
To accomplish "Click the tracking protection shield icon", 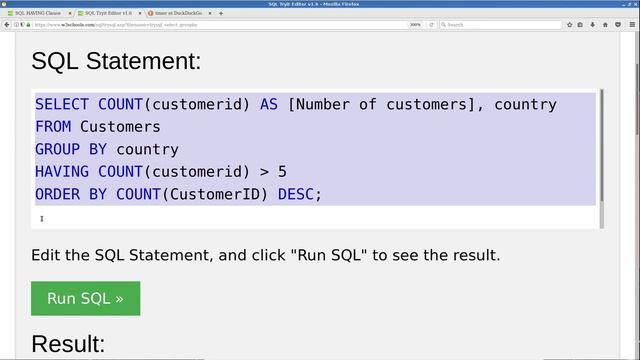I will pyautogui.click(x=22, y=25).
